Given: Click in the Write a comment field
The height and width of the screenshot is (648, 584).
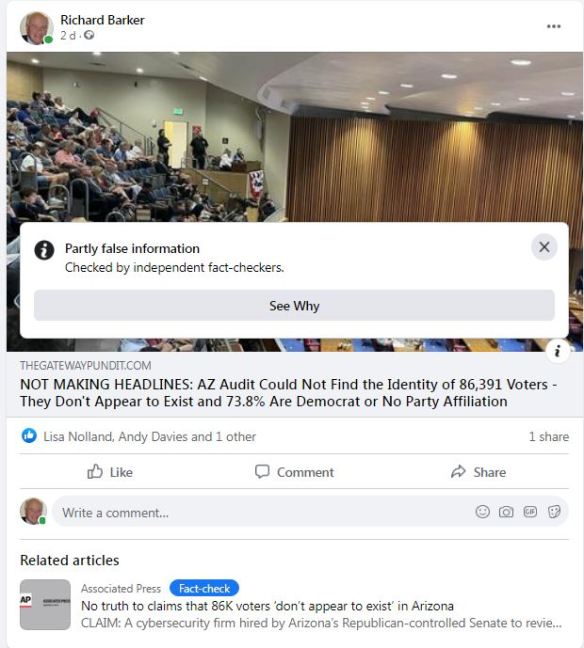Looking at the screenshot, I should coord(265,512).
